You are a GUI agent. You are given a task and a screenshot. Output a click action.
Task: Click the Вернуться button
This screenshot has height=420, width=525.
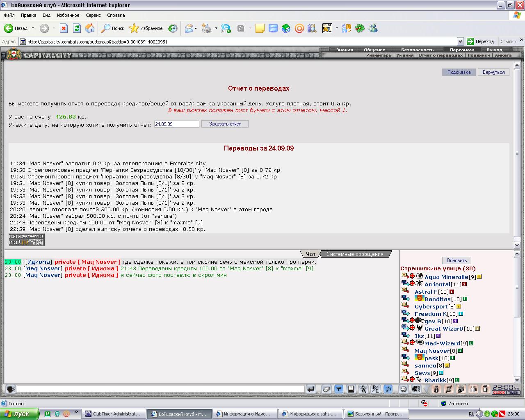494,72
